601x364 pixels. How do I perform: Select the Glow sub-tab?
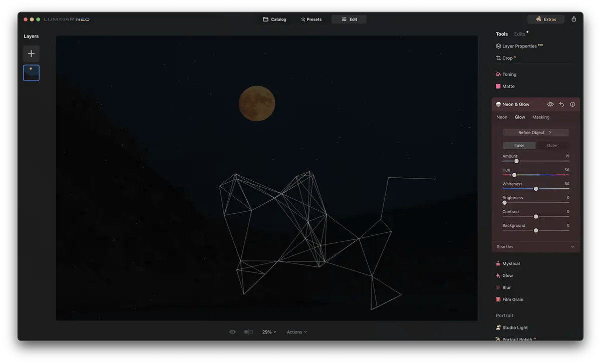pyautogui.click(x=520, y=117)
